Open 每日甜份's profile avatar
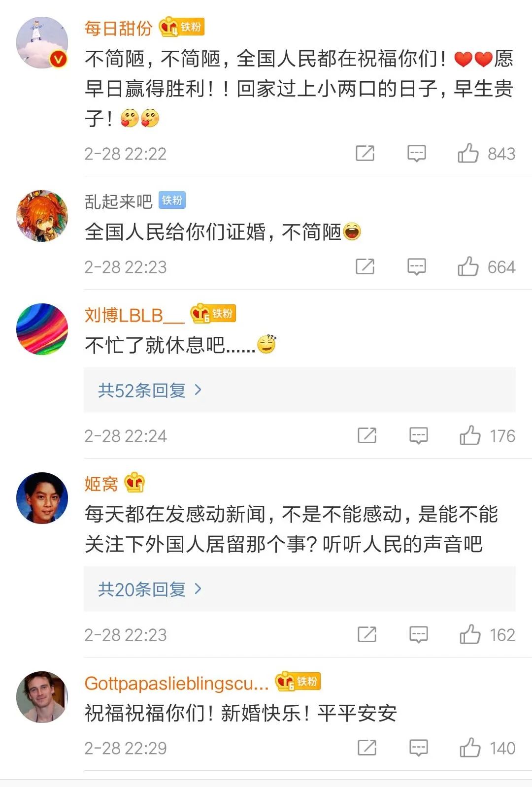The width and height of the screenshot is (532, 787). click(x=42, y=43)
